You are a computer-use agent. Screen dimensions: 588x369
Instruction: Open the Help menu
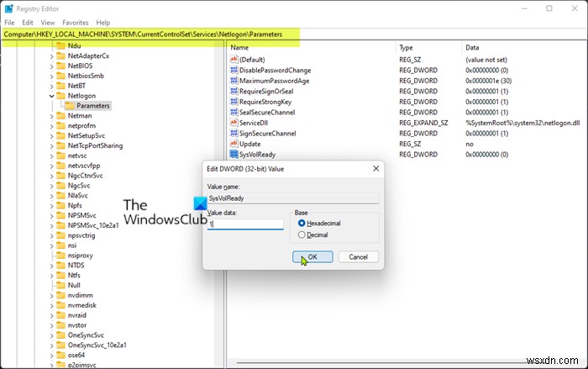[103, 23]
